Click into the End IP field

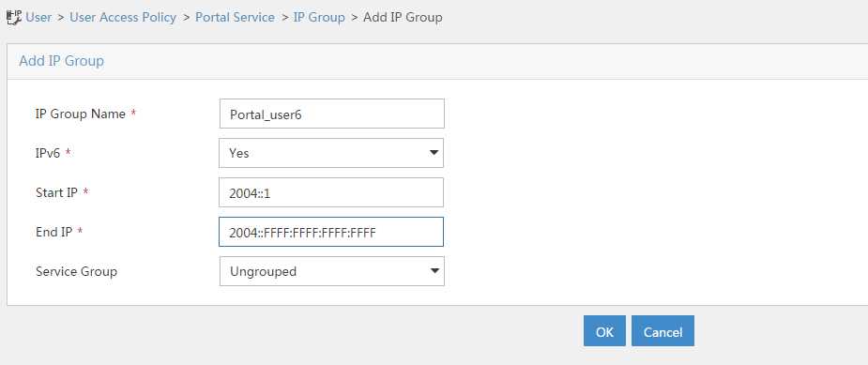[x=331, y=232]
